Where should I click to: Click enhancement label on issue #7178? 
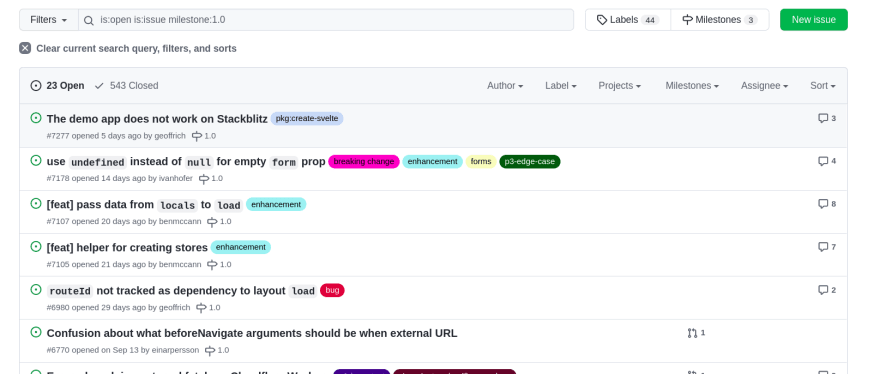coord(432,162)
